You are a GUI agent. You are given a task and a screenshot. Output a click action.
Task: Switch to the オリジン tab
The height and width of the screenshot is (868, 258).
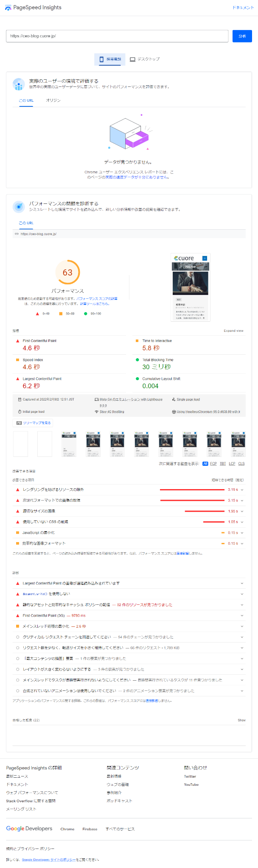[x=53, y=100]
